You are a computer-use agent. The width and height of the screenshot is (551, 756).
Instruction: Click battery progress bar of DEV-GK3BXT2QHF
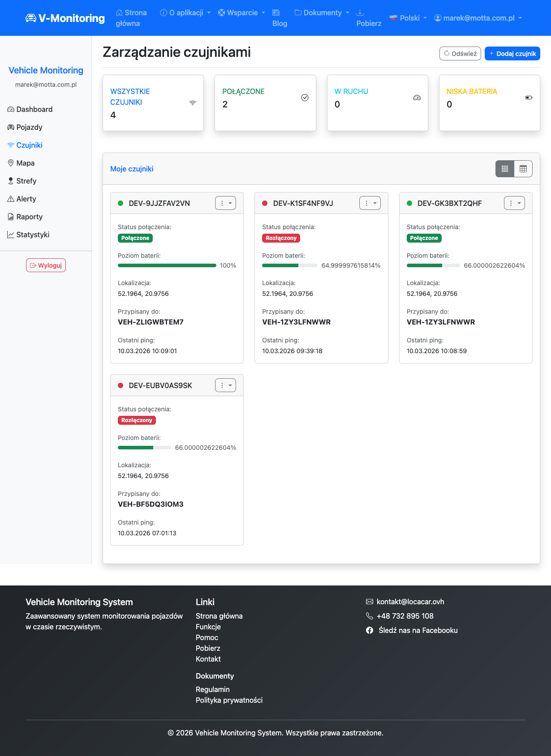point(433,265)
